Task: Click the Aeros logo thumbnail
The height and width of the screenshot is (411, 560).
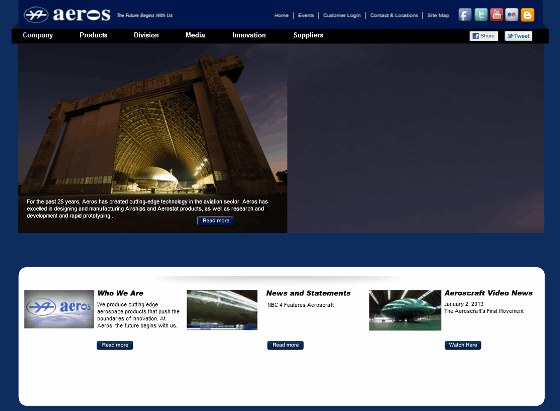Action: tap(59, 309)
